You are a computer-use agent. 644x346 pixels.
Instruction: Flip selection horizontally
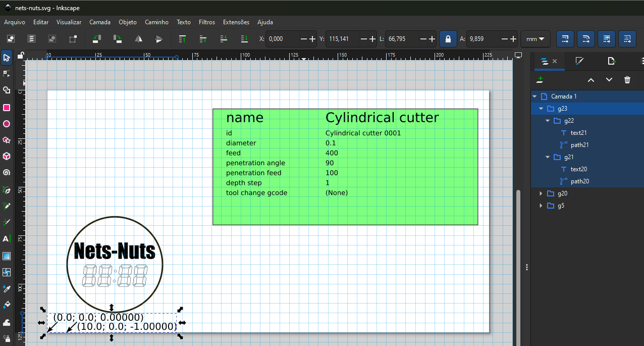[138, 39]
